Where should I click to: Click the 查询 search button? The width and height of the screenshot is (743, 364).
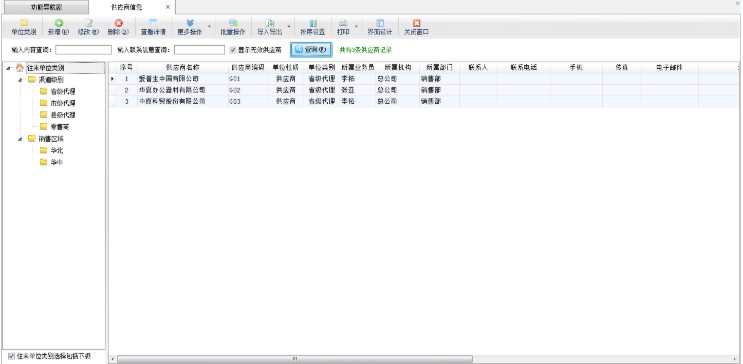coord(311,50)
